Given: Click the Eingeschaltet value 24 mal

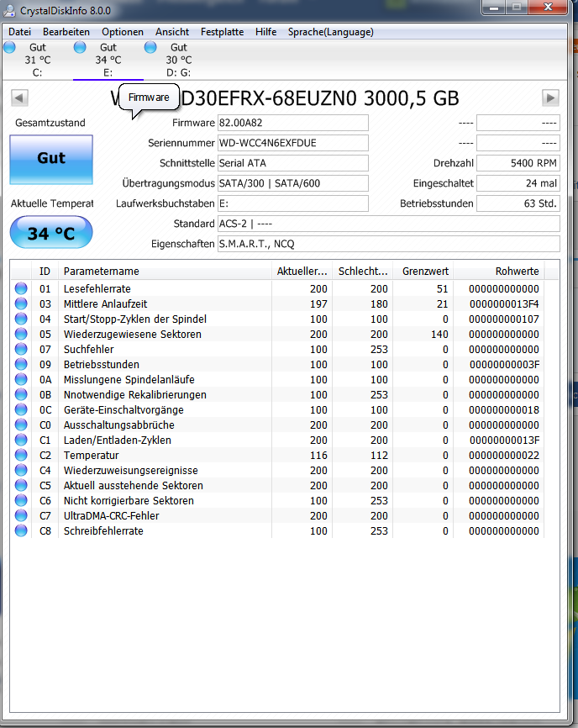Looking at the screenshot, I should [518, 183].
